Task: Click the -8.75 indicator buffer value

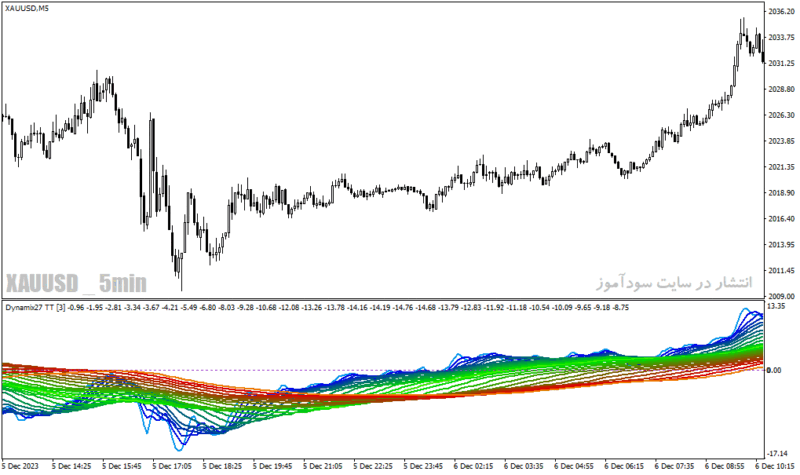Action: point(621,307)
